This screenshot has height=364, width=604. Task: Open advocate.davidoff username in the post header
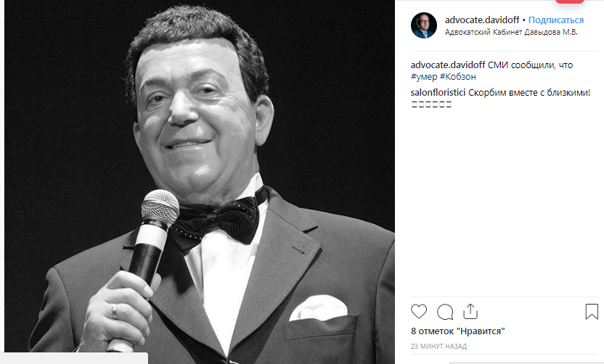(x=482, y=20)
